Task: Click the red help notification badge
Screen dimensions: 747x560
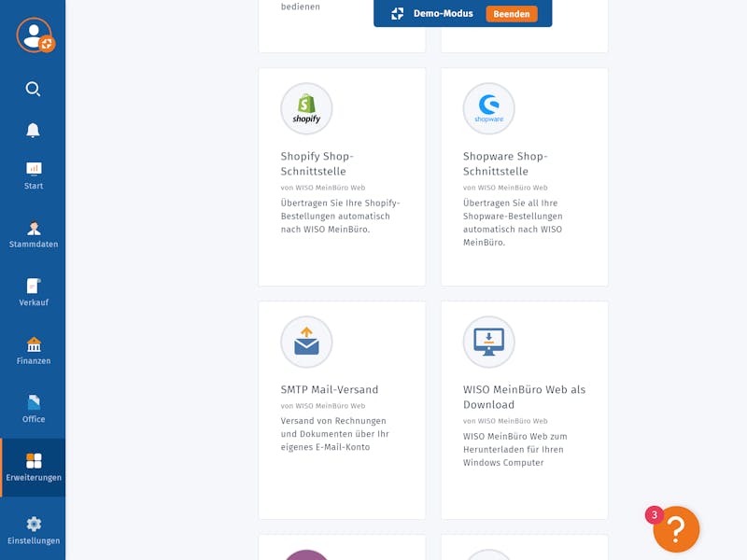Action: (655, 515)
